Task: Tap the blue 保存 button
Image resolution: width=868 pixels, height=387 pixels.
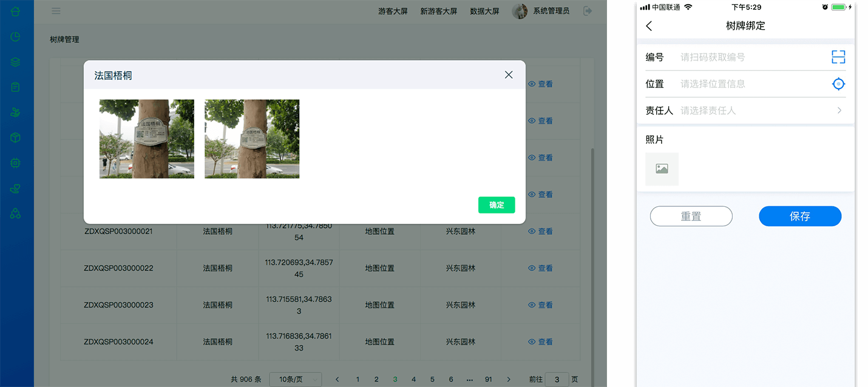Action: coord(800,216)
